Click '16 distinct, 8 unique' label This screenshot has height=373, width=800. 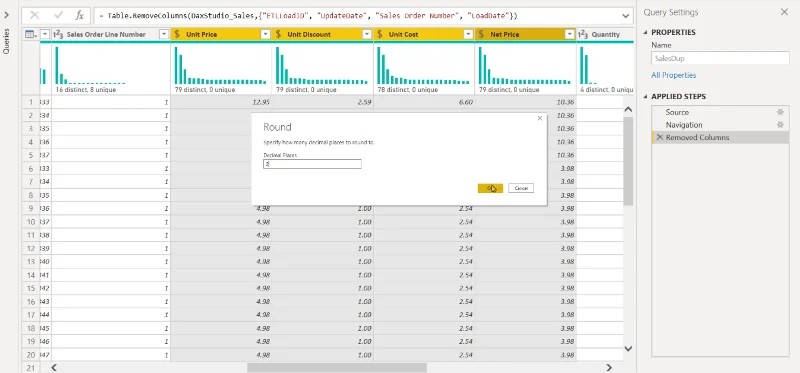(86, 90)
